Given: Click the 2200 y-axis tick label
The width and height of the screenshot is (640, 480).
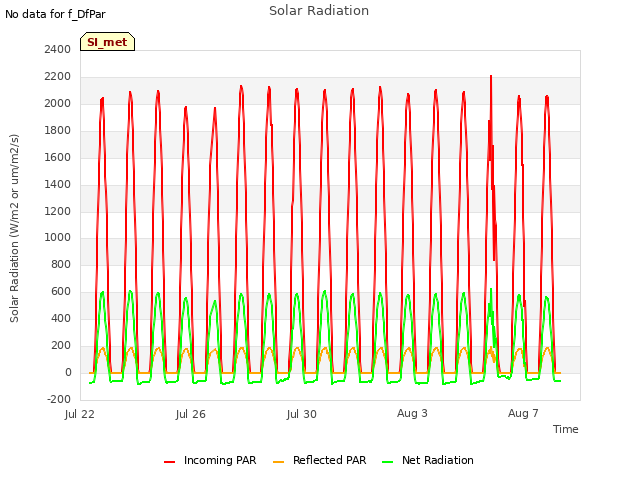Looking at the screenshot, I should [x=58, y=77].
